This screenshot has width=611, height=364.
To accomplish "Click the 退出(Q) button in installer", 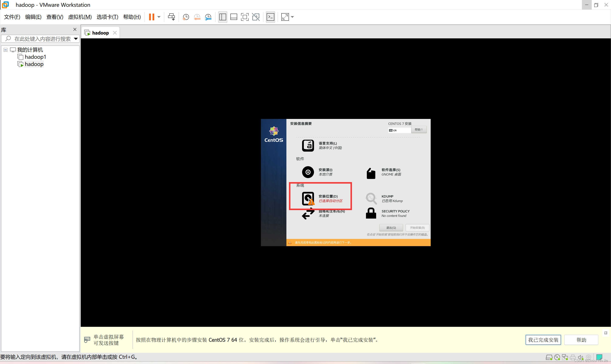I will tap(391, 228).
